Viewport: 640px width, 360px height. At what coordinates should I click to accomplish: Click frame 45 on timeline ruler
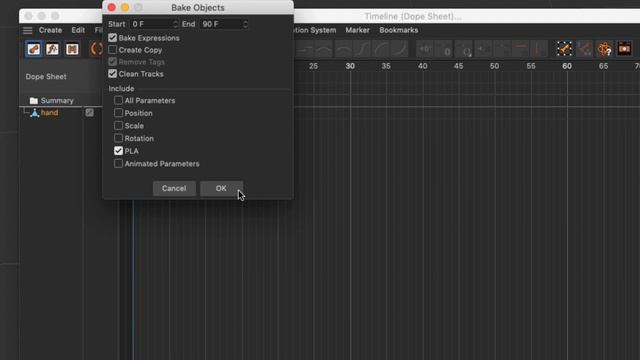pos(458,66)
